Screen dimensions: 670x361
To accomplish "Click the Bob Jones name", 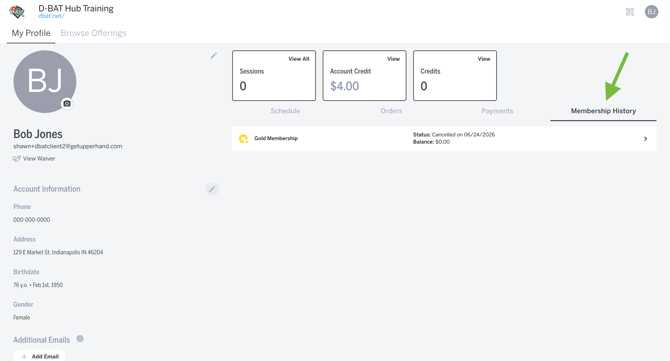I will click(x=38, y=134).
